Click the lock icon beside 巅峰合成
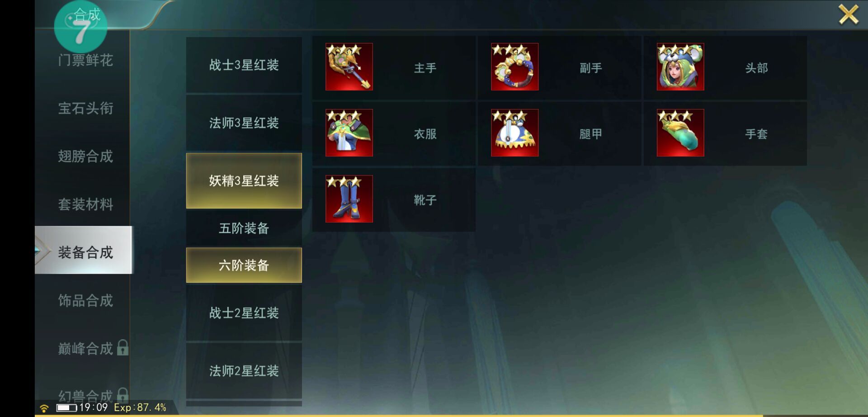 pos(123,348)
